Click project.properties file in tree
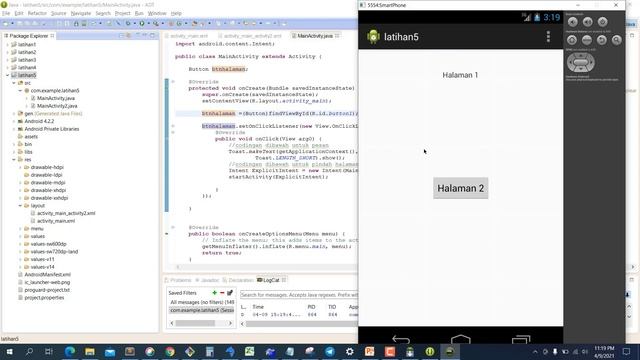The width and height of the screenshot is (640, 360). point(44,298)
